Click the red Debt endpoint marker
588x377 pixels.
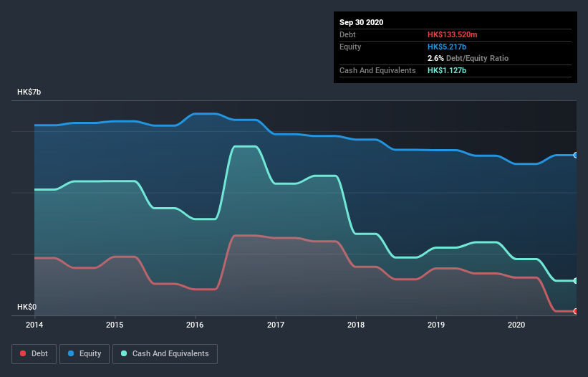[x=576, y=311]
